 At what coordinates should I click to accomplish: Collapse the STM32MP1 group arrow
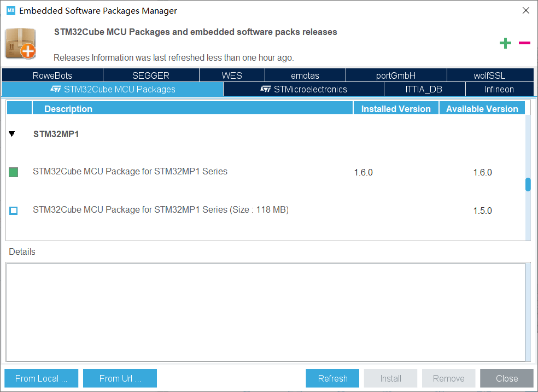12,134
